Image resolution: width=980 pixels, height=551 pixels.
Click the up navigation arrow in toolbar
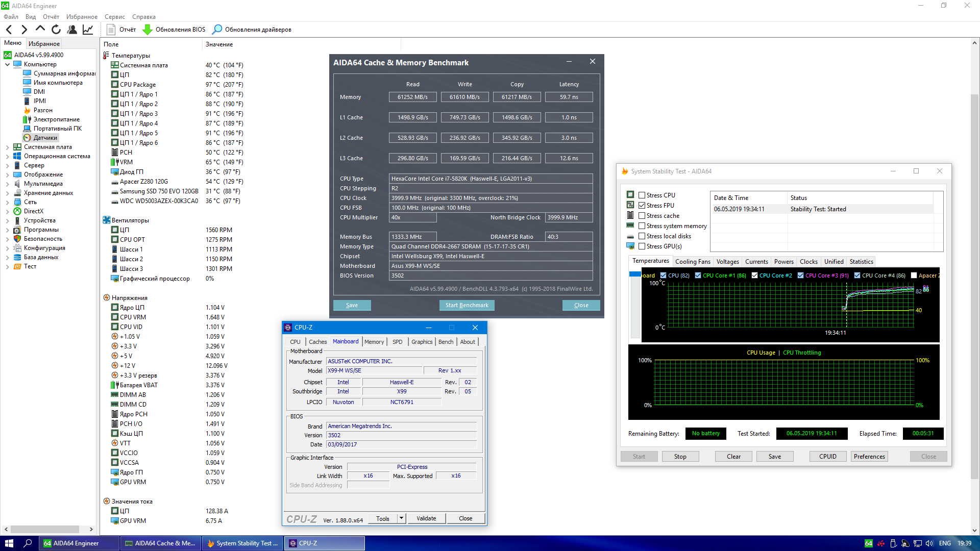[40, 29]
